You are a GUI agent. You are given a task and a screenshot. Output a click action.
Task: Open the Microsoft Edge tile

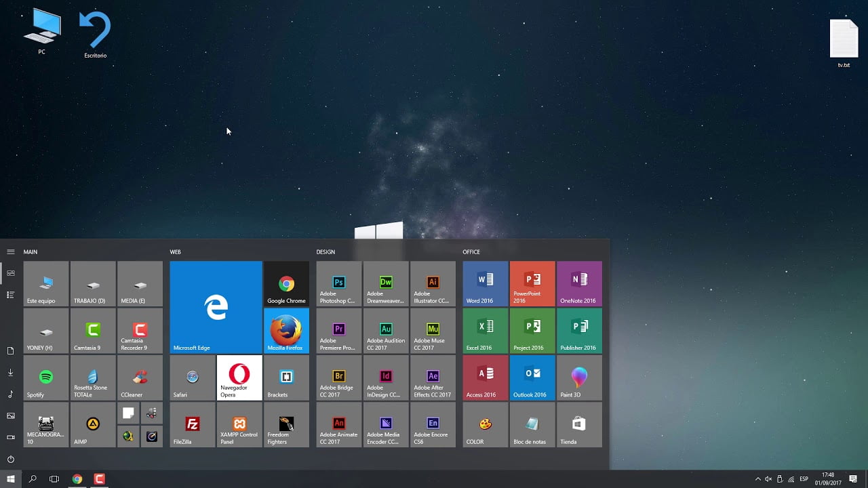click(216, 307)
